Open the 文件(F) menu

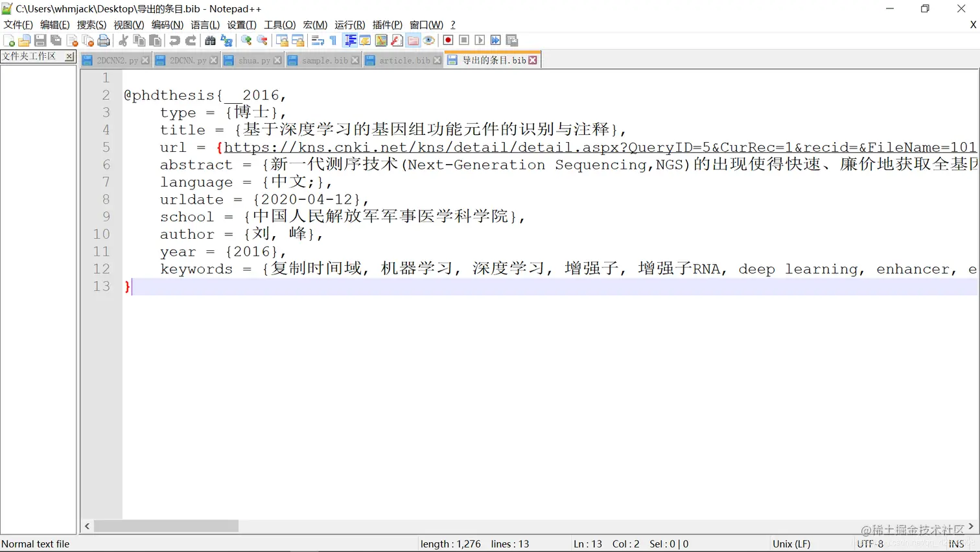tap(18, 25)
